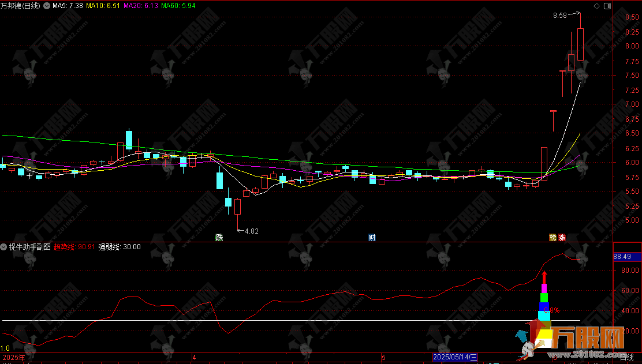Select the MA5: 7.38 indicator label
This screenshot has width=642, height=364.
click(x=68, y=6)
